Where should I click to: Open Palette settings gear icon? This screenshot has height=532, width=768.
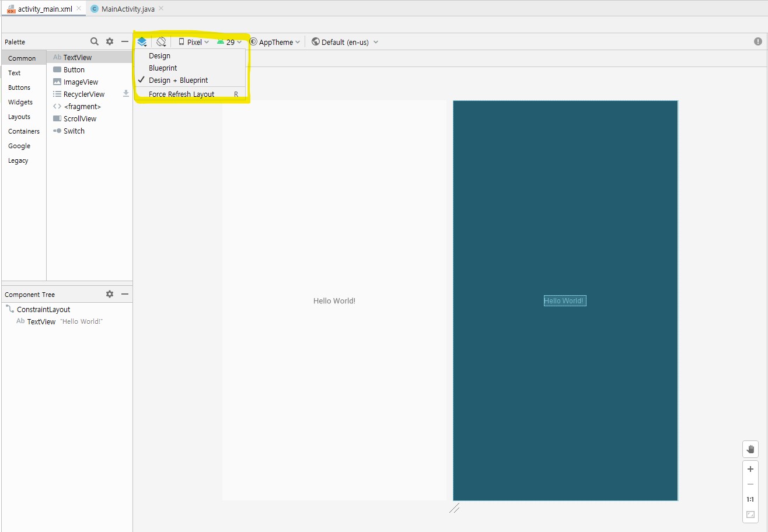[110, 41]
